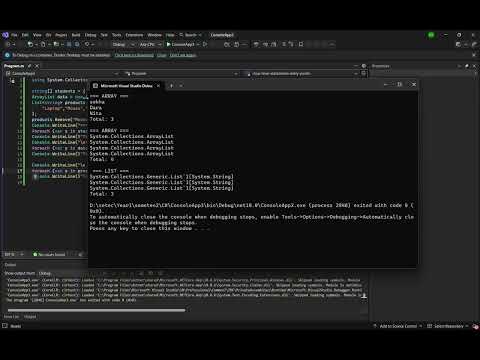The height and width of the screenshot is (360, 480).
Task: Select Microsoft Visual Studio Debug console tab
Action: [126, 86]
